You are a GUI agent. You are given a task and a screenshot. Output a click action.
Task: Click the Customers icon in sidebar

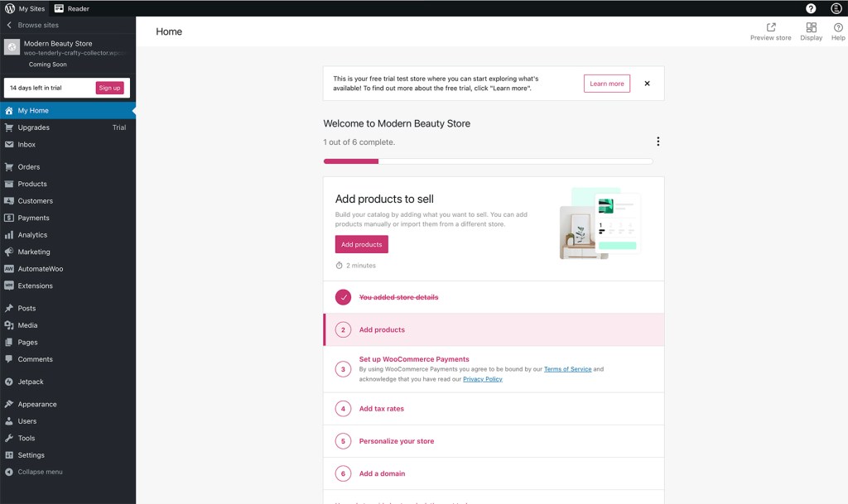8,200
